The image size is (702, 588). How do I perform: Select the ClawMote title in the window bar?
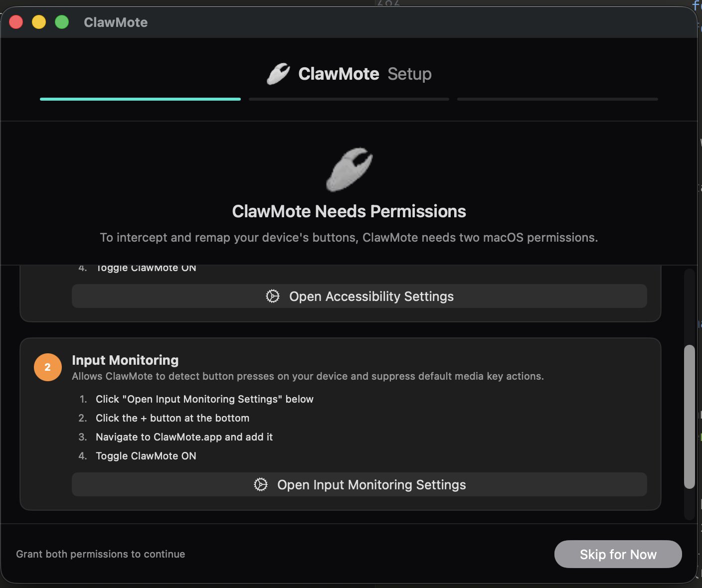(x=116, y=22)
